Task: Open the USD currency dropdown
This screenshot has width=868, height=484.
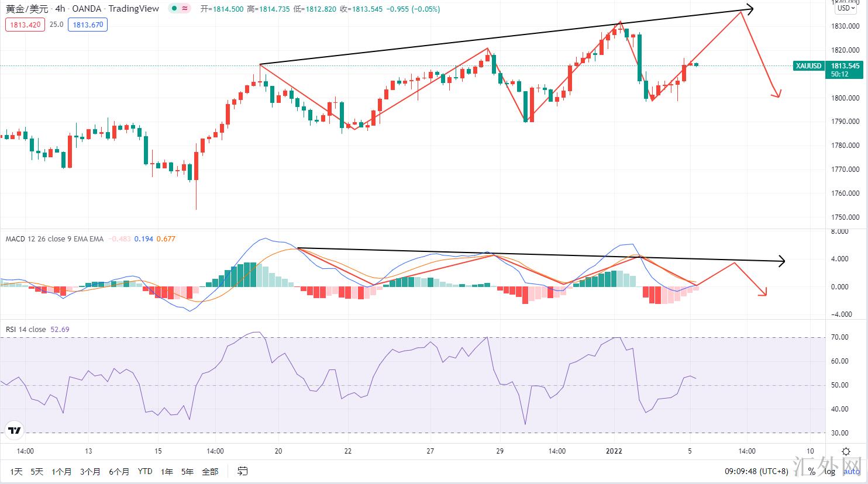Action: [845, 8]
